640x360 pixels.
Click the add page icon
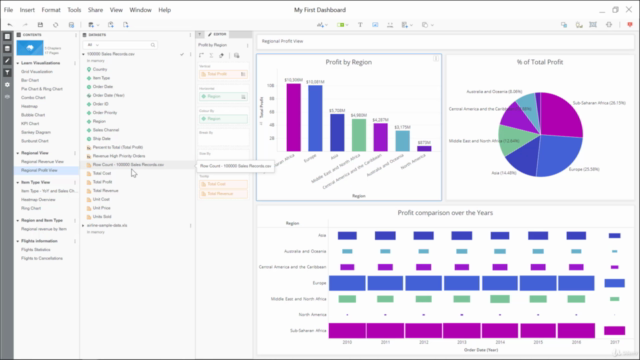point(126,25)
